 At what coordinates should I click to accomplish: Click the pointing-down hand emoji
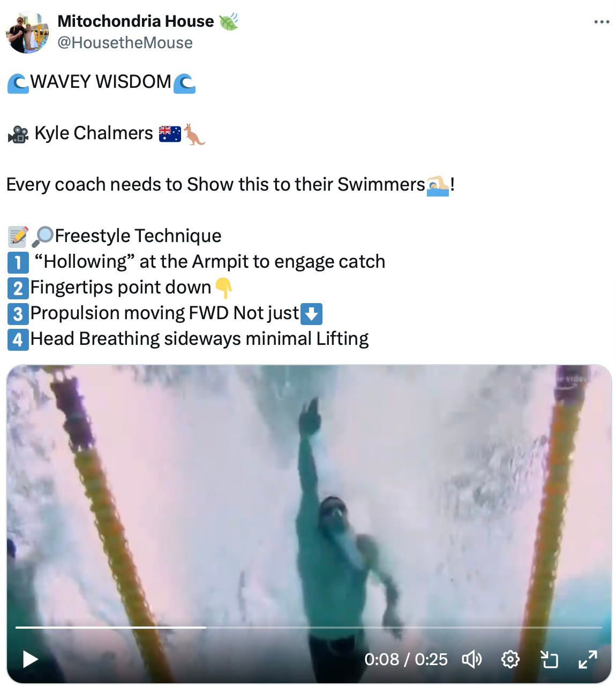pos(223,288)
